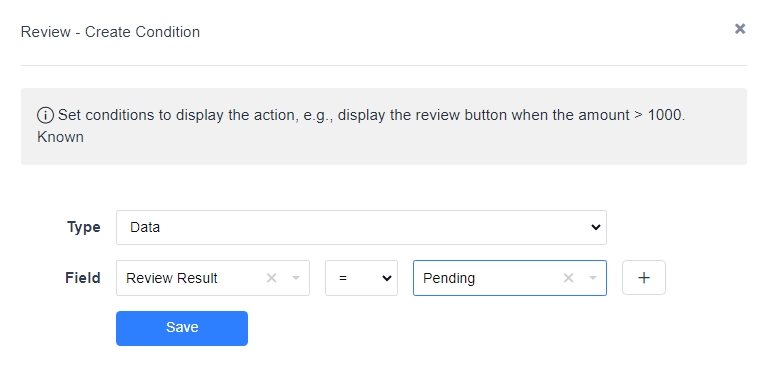Click the word Known in hint banner
Viewport: 769px width, 376px height.
60,137
